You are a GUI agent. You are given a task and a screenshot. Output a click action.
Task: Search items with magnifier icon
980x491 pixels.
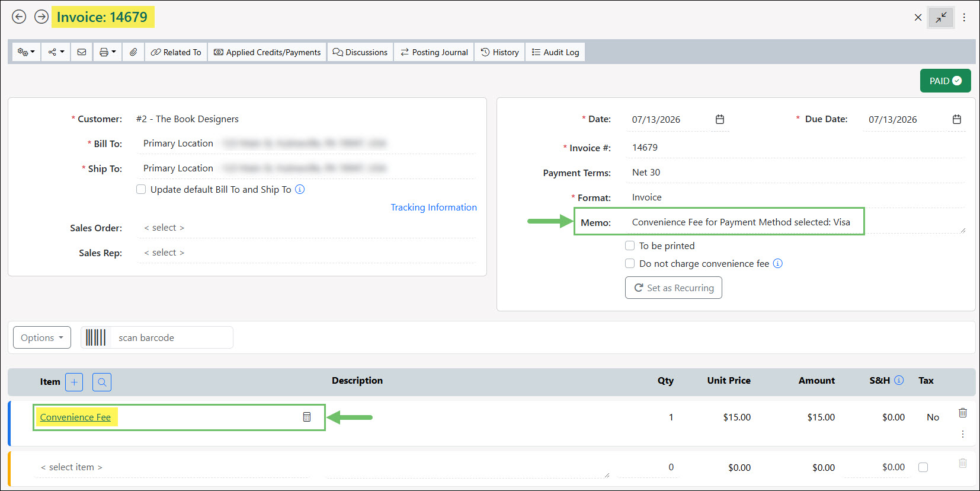pyautogui.click(x=102, y=382)
